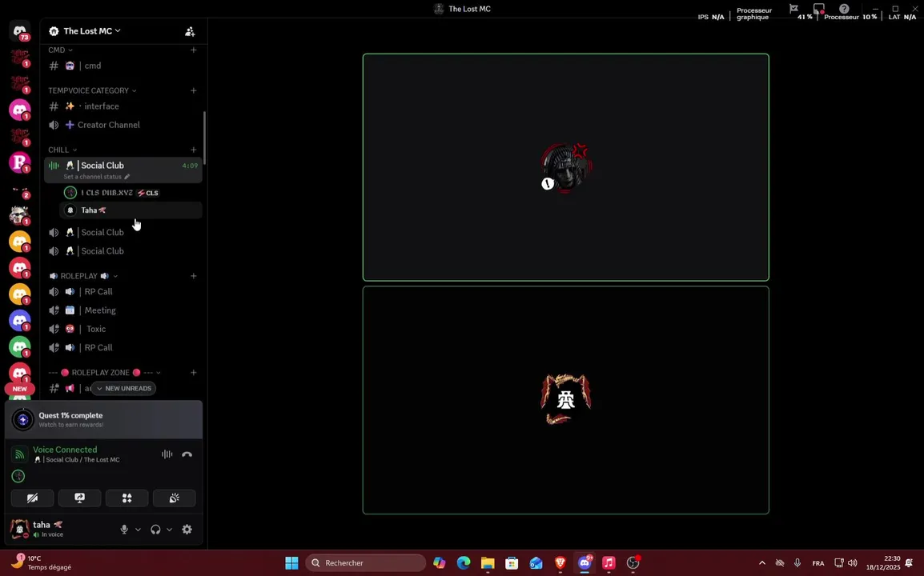Open Discord direct messages home icon
The image size is (924, 576).
pos(19,30)
